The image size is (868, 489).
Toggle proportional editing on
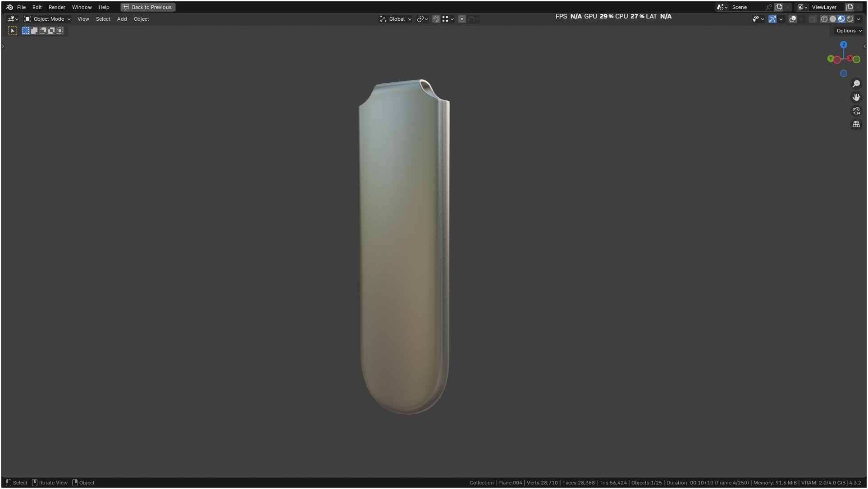click(462, 19)
